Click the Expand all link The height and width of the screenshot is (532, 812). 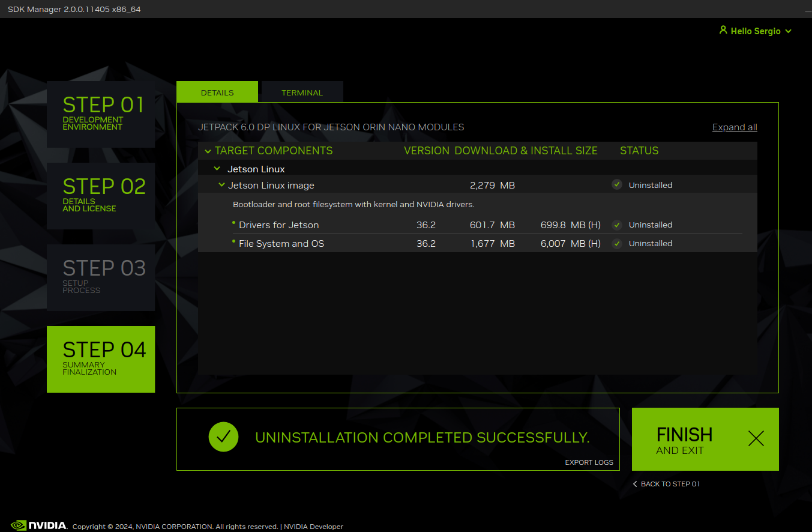(735, 127)
